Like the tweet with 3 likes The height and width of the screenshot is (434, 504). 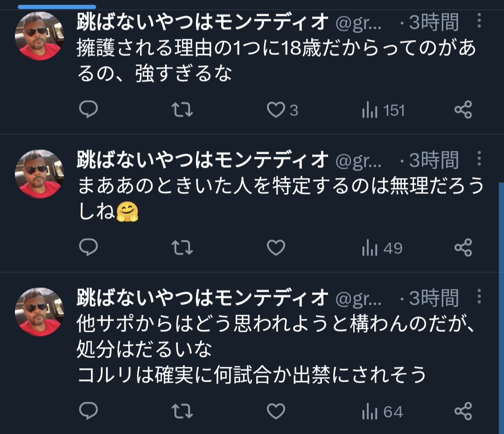[x=276, y=110]
